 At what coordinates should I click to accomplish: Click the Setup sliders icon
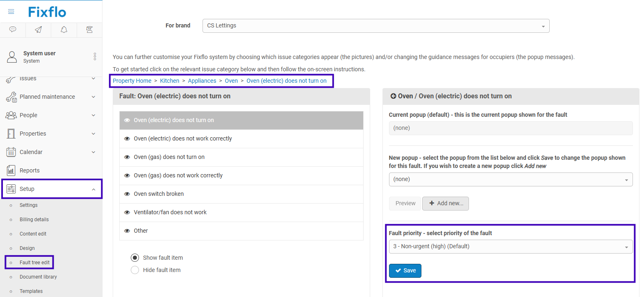tap(11, 189)
